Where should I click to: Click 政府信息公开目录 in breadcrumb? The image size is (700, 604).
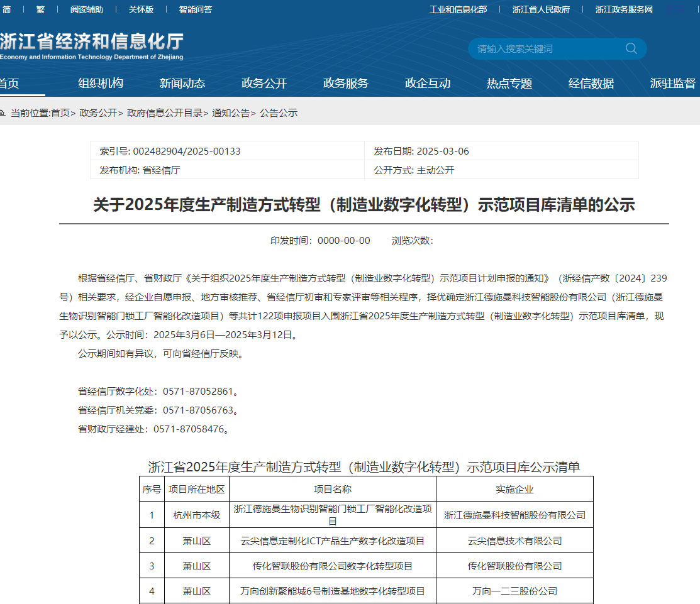[165, 113]
